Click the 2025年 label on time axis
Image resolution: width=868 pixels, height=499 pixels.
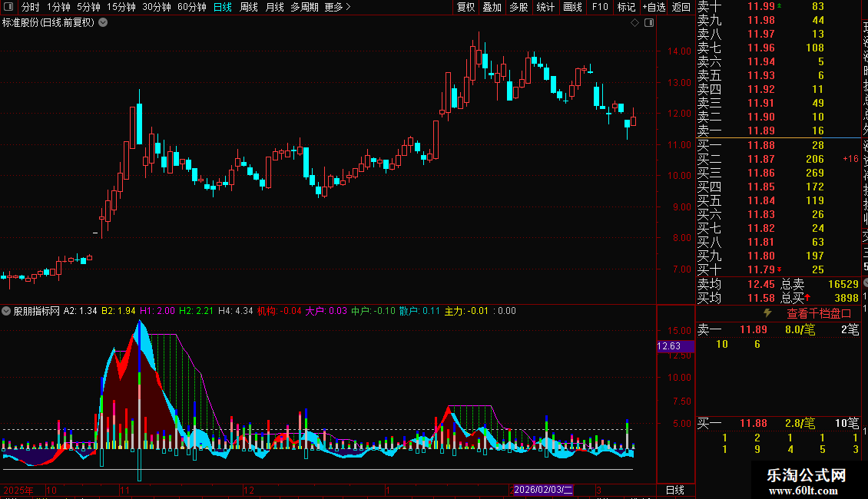click(18, 490)
